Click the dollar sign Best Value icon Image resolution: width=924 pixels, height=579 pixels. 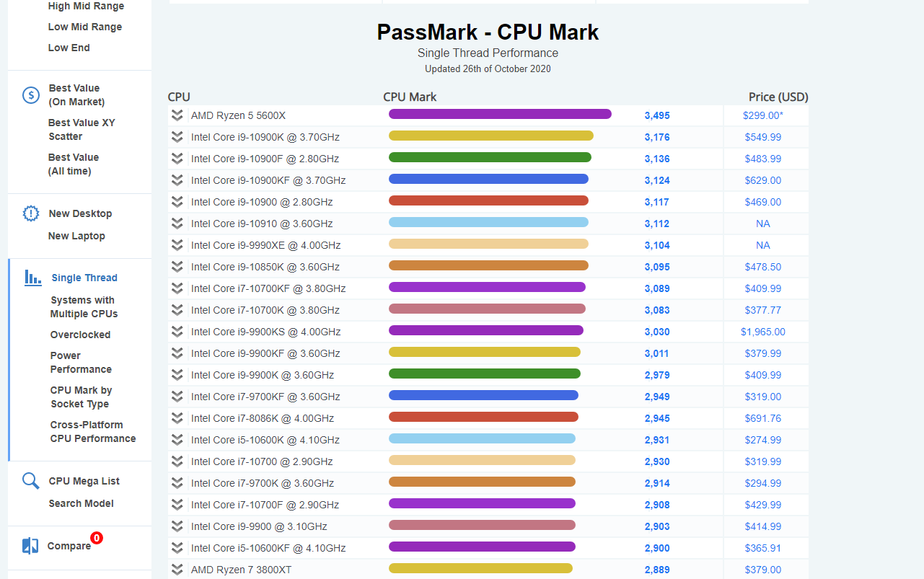coord(31,95)
